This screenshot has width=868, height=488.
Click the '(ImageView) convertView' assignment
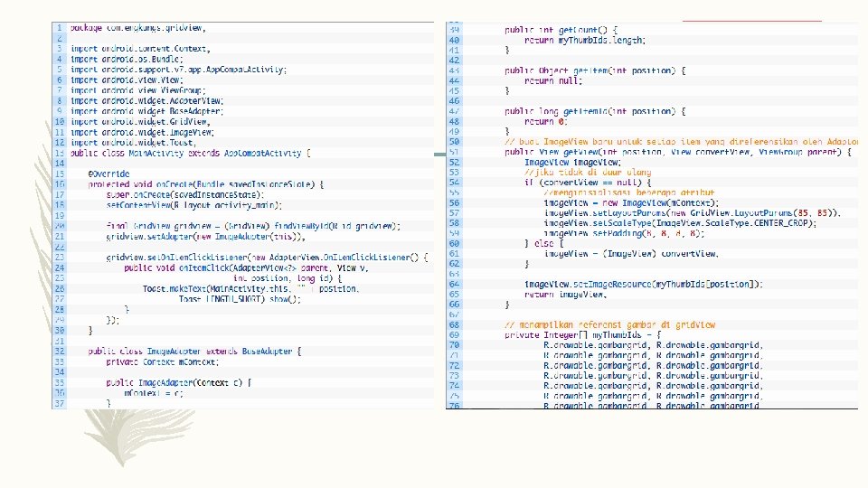[x=632, y=254]
